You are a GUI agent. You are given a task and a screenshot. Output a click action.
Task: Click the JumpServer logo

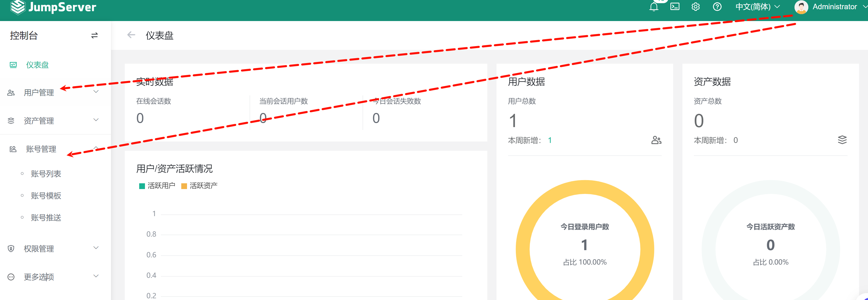pos(53,7)
